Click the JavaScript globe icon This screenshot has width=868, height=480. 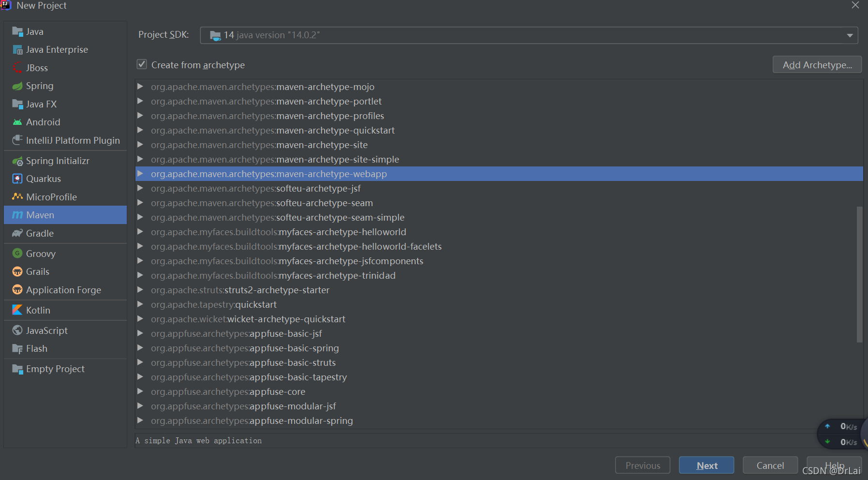(17, 330)
